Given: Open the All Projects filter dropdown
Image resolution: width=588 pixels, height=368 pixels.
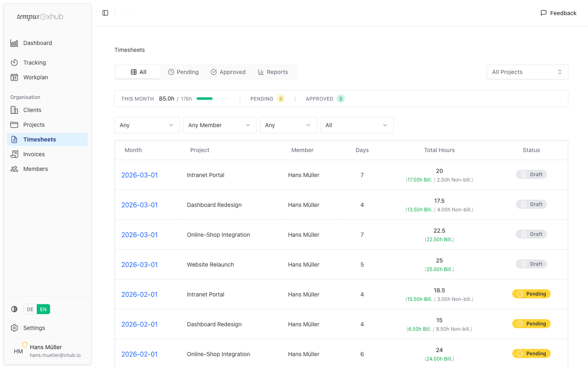Looking at the screenshot, I should pyautogui.click(x=527, y=72).
